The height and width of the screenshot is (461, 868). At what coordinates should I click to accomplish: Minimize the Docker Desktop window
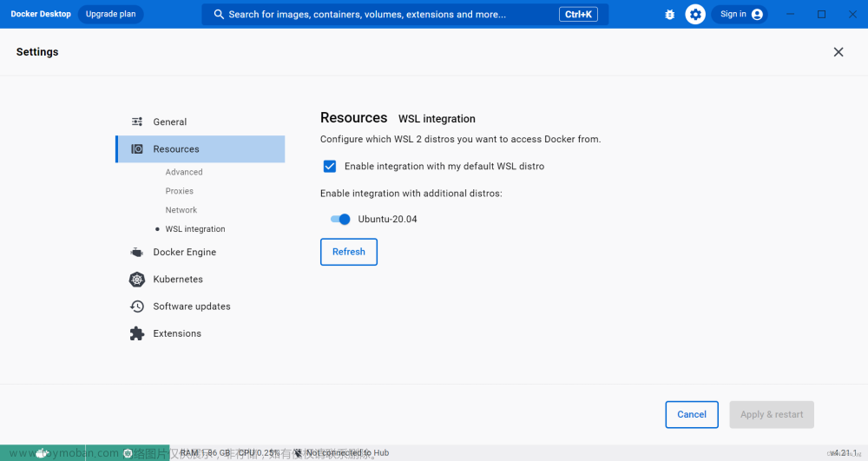tap(791, 15)
